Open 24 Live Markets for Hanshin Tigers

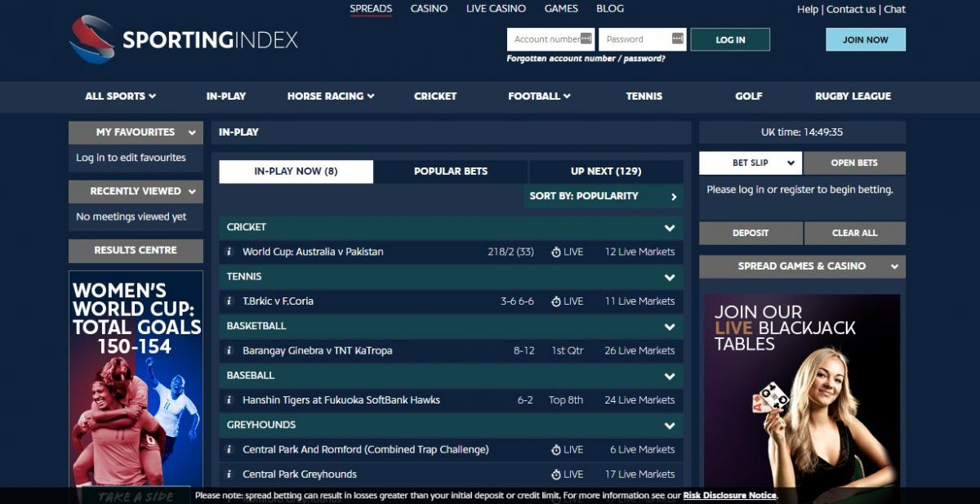(x=639, y=400)
